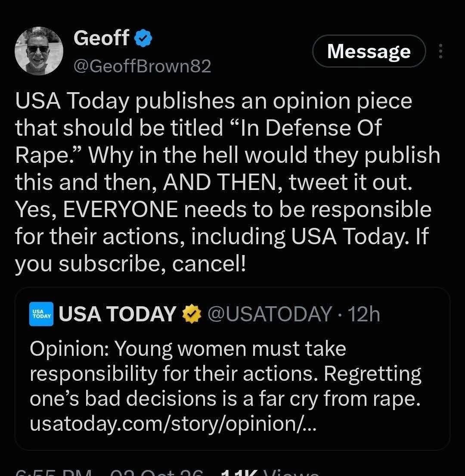Click the USA TODAY logo avatar

click(x=41, y=314)
